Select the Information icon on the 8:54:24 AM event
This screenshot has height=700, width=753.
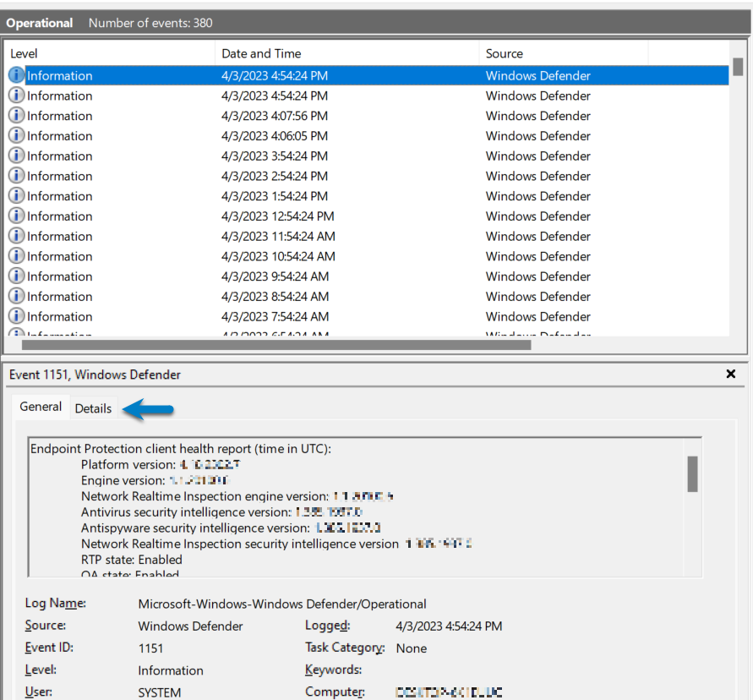pos(16,296)
